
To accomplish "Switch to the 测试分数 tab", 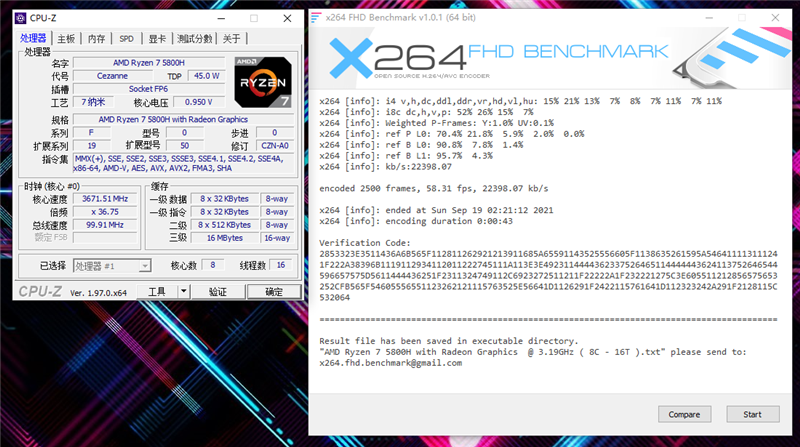I will (194, 39).
